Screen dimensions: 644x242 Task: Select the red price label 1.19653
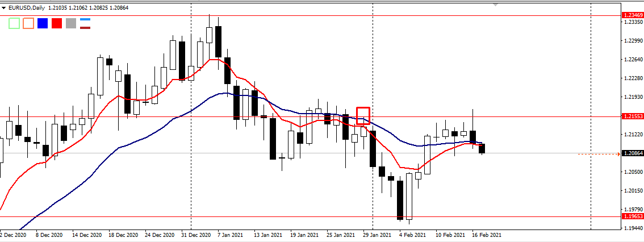(633, 216)
